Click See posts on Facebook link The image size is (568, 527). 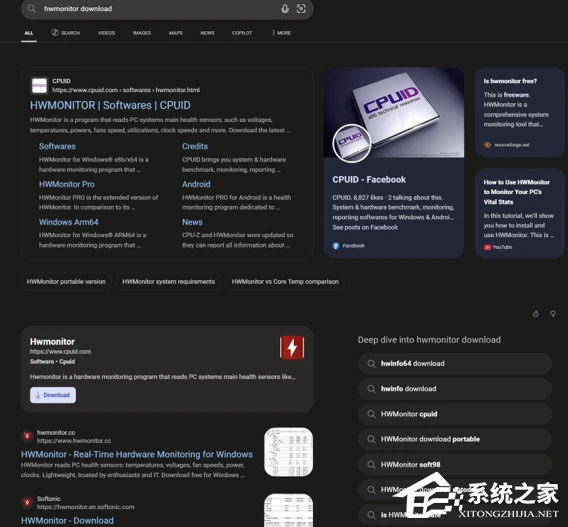[x=365, y=227]
